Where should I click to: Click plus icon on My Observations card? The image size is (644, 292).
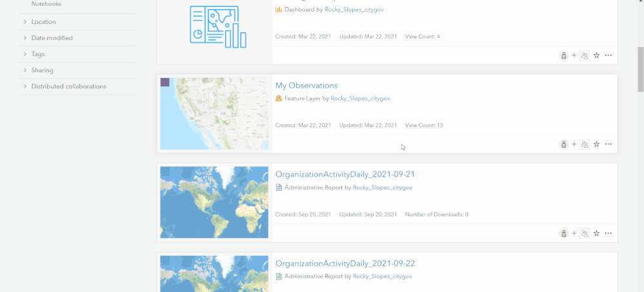point(574,144)
